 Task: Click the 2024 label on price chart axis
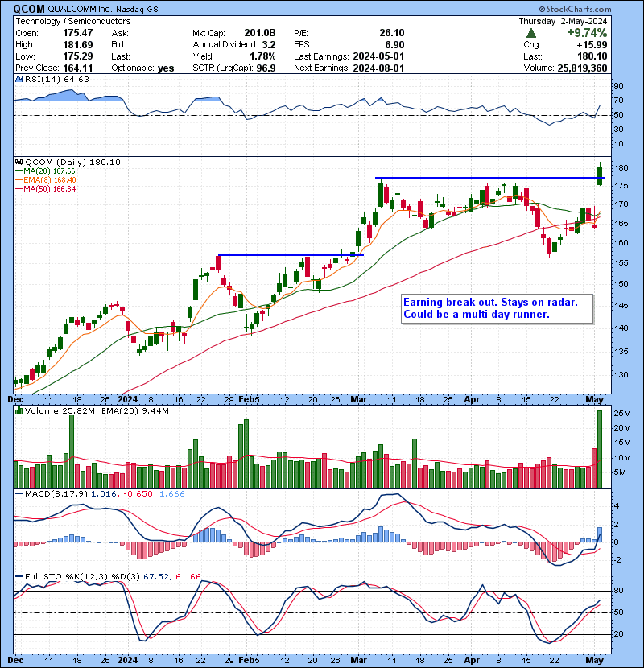click(x=127, y=399)
